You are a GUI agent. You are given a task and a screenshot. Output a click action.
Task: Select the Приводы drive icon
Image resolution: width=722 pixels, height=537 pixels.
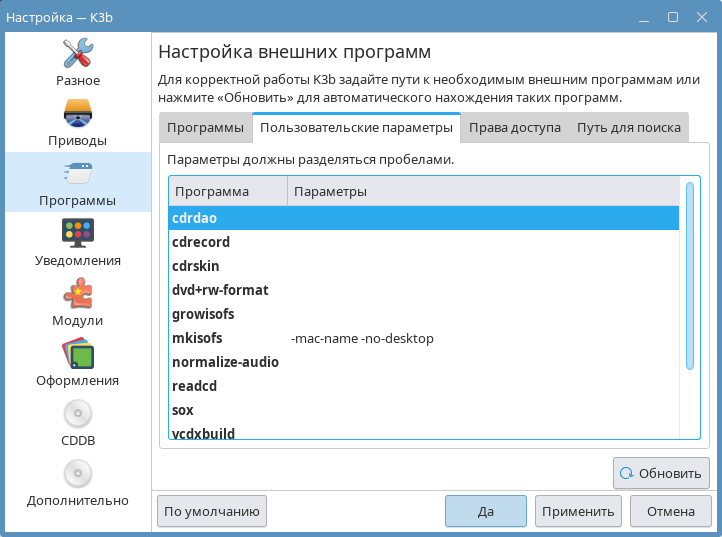77,122
